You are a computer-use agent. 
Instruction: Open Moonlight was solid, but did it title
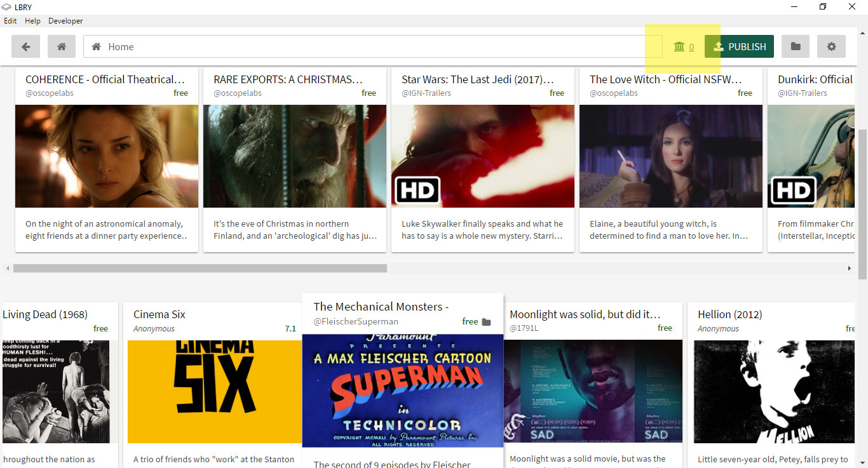coord(585,314)
